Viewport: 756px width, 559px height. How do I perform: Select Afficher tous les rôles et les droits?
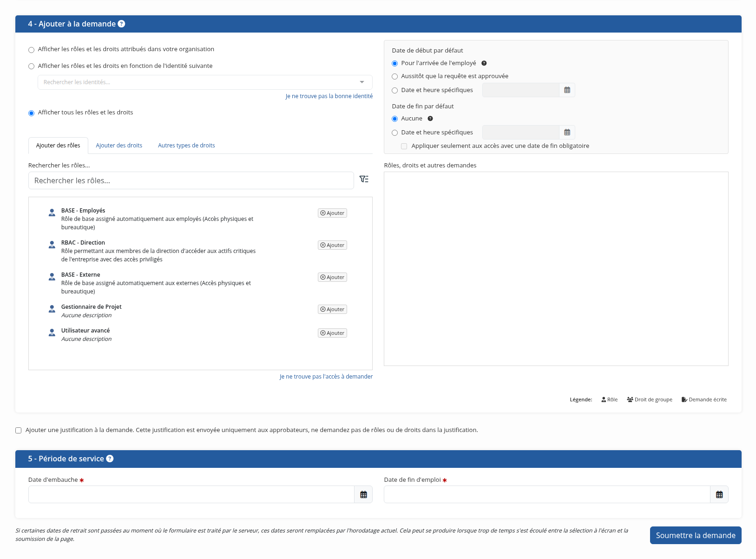coord(32,113)
